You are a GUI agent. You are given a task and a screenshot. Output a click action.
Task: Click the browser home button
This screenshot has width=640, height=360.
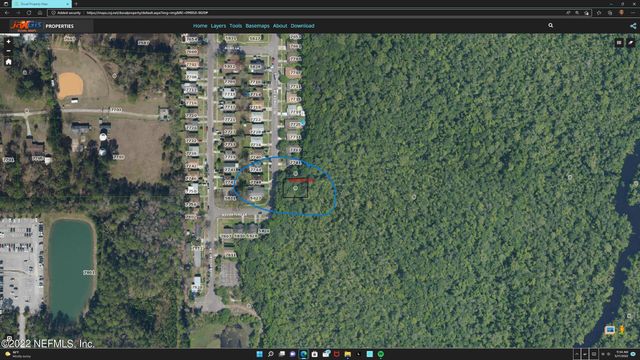click(40, 13)
